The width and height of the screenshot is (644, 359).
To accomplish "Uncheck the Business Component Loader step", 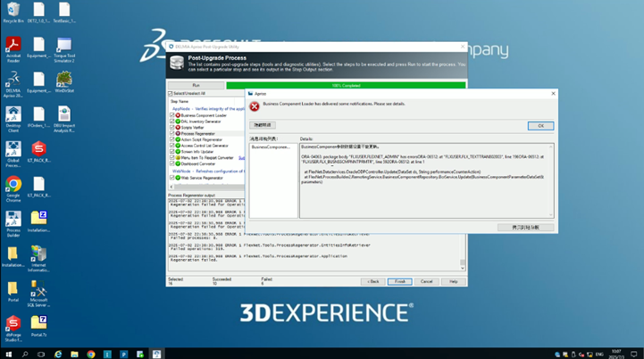I will (172, 115).
